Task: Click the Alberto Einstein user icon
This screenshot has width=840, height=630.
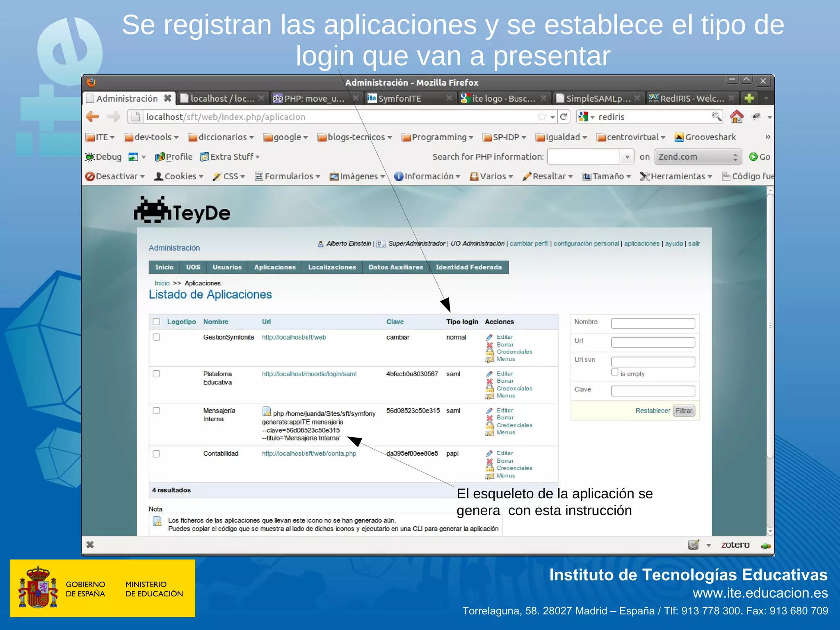Action: [x=321, y=244]
